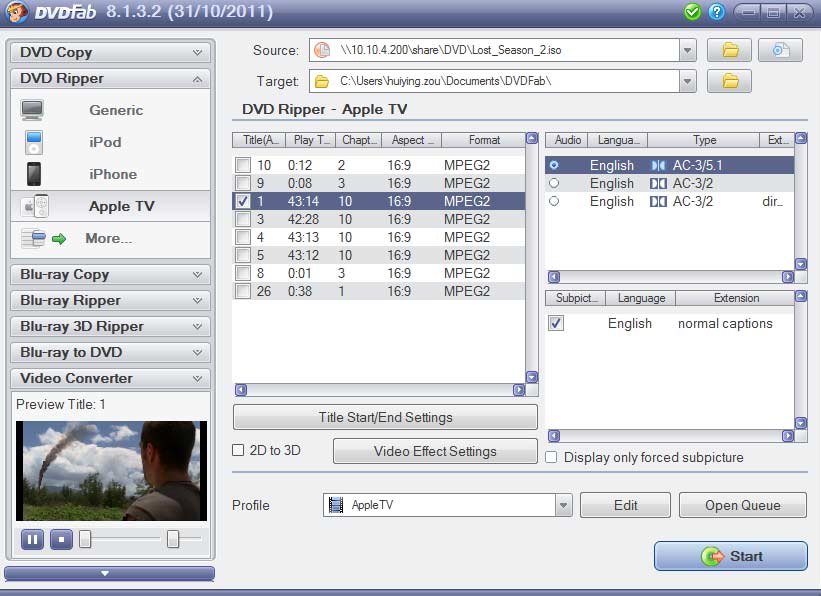
Task: Open Title Start/End Settings
Action: click(x=385, y=417)
